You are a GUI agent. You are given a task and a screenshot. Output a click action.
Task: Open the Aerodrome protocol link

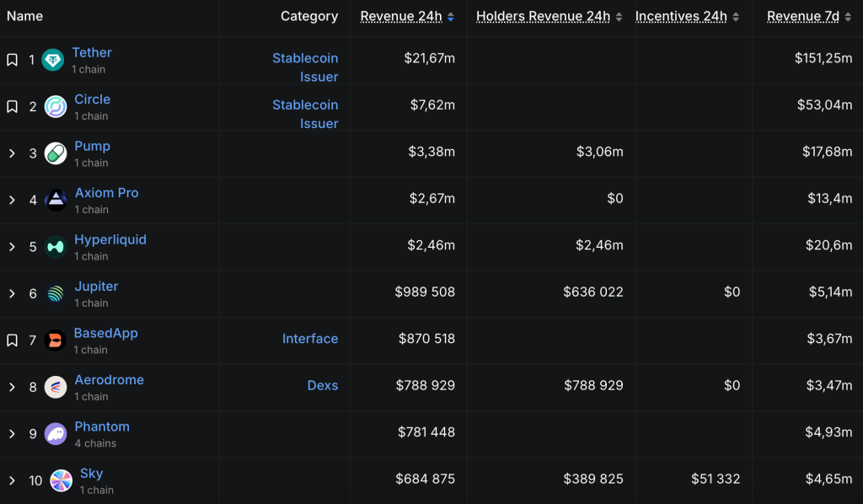pos(109,380)
